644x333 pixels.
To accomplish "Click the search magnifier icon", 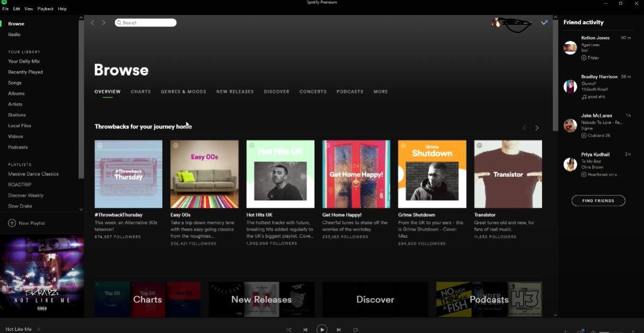I will click(x=119, y=23).
